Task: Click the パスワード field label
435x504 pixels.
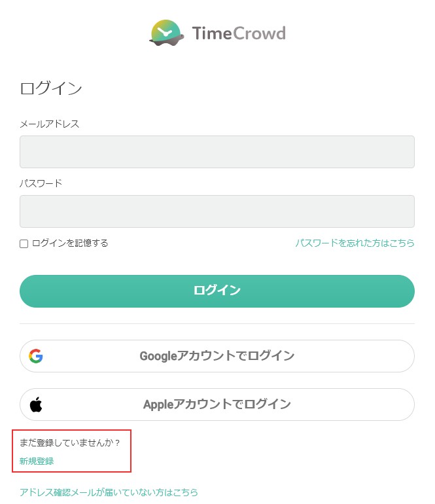Action: tap(41, 183)
